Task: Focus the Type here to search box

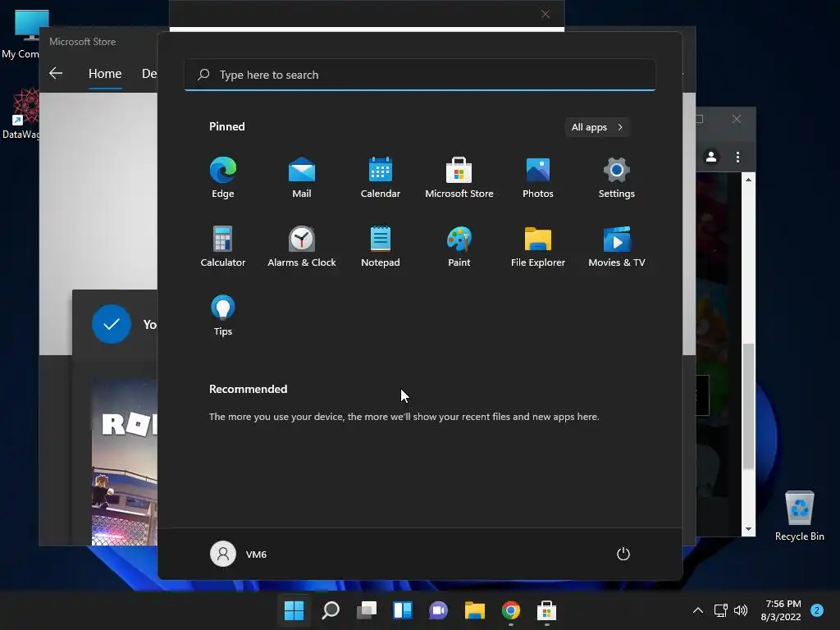Action: pyautogui.click(x=420, y=75)
